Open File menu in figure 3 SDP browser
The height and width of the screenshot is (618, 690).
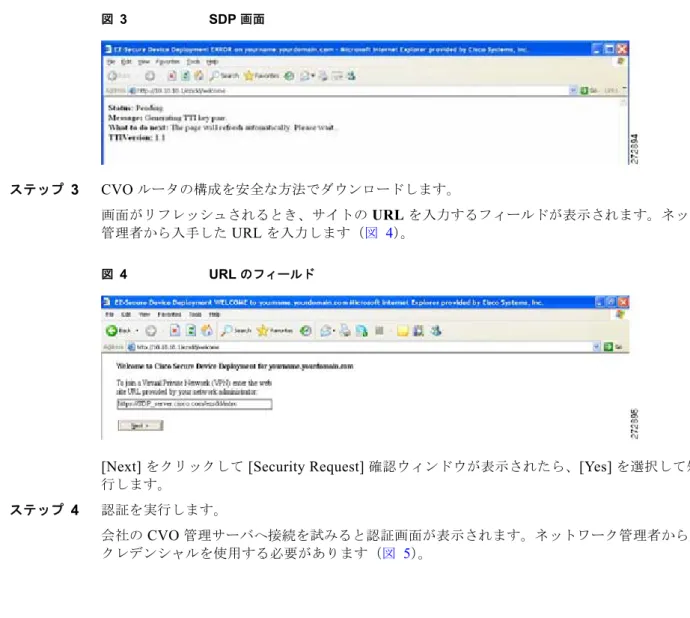(111, 62)
